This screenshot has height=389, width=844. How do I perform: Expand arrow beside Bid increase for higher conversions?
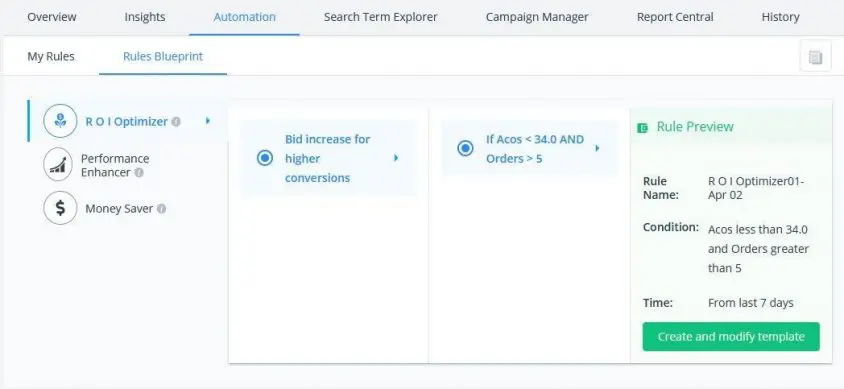coord(396,158)
